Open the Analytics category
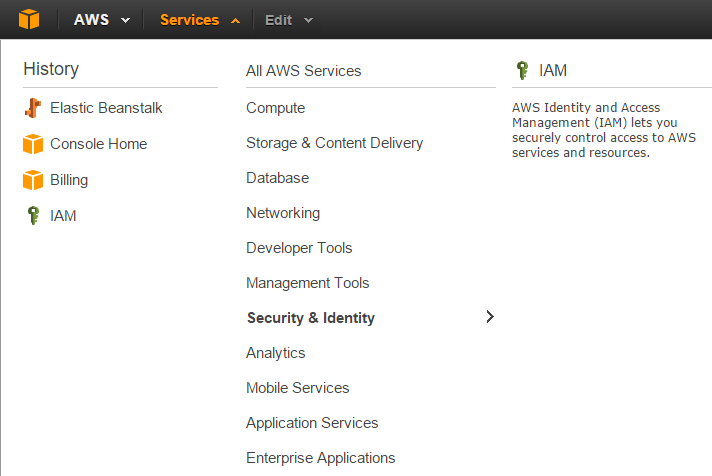Image resolution: width=712 pixels, height=476 pixels. coord(275,353)
